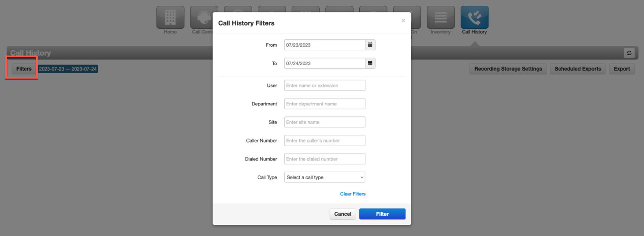Refresh the Call History panel
644x236 pixels.
pos(629,53)
